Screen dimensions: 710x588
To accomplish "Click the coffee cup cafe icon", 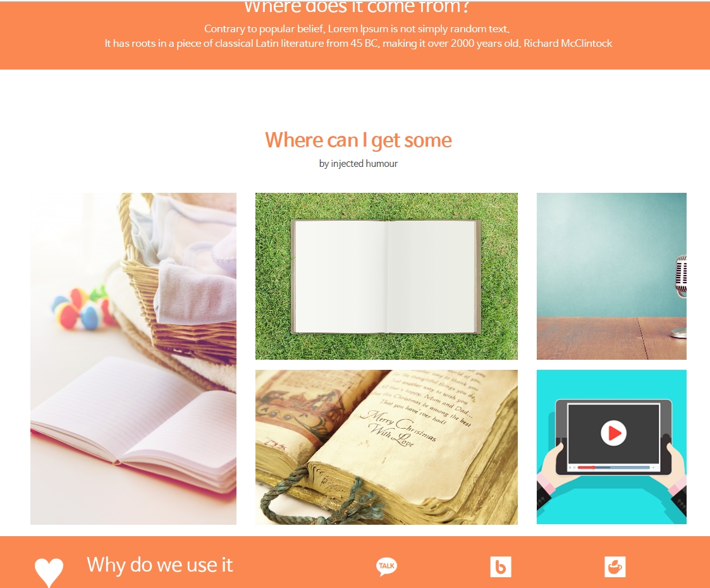I will point(615,567).
